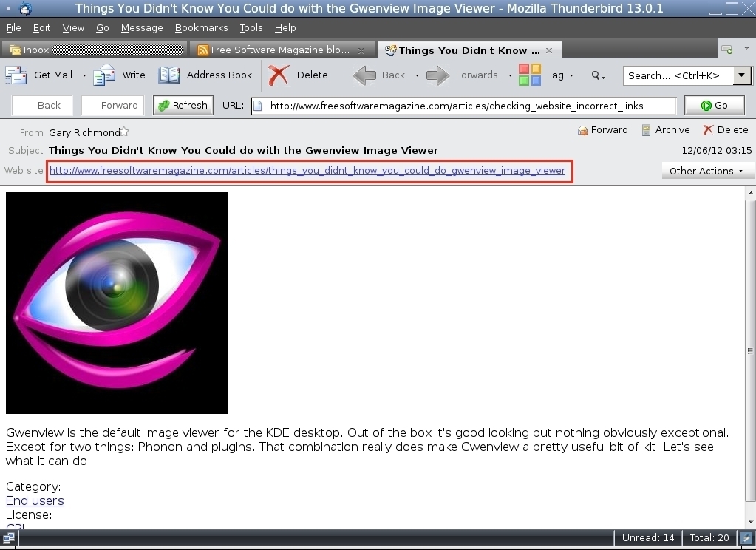Click the subject line text
This screenshot has width=756, height=550.
point(243,151)
